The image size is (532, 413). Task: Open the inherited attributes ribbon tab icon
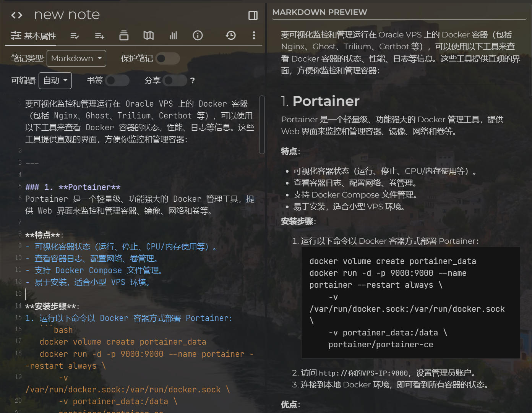click(x=99, y=36)
